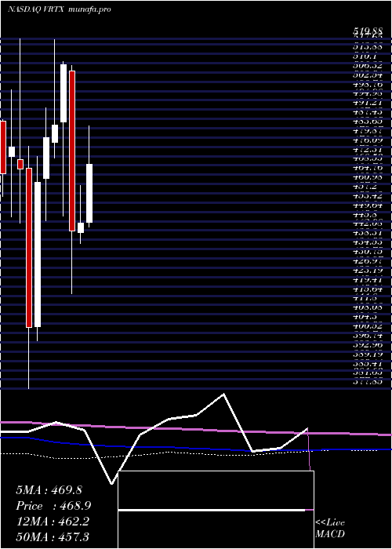392x549 pixels.
Task: Click the last white candlestick on the right
Action: click(x=89, y=193)
